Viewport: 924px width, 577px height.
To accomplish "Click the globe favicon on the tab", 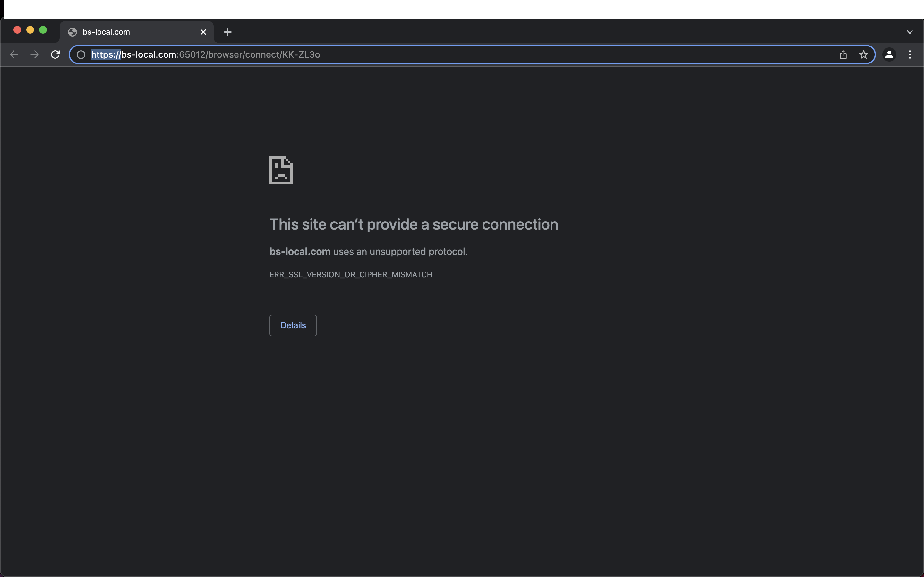I will (x=73, y=32).
